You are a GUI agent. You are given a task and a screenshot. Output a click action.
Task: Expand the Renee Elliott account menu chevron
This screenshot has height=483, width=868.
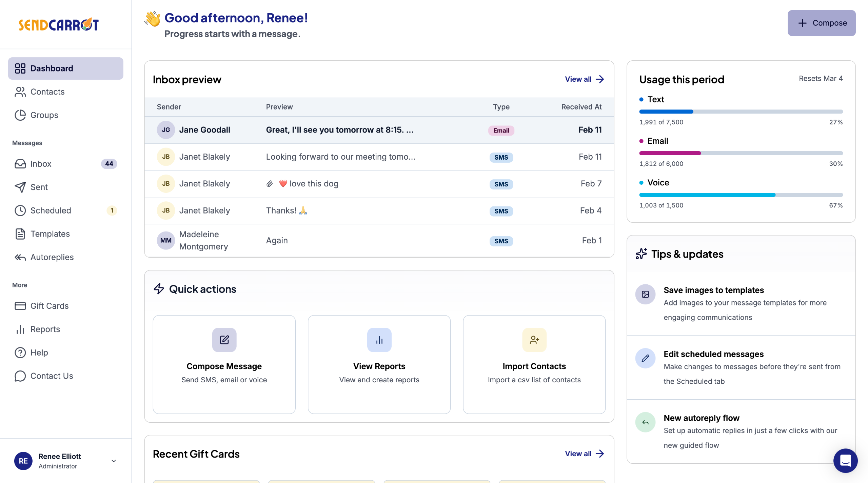[114, 461]
